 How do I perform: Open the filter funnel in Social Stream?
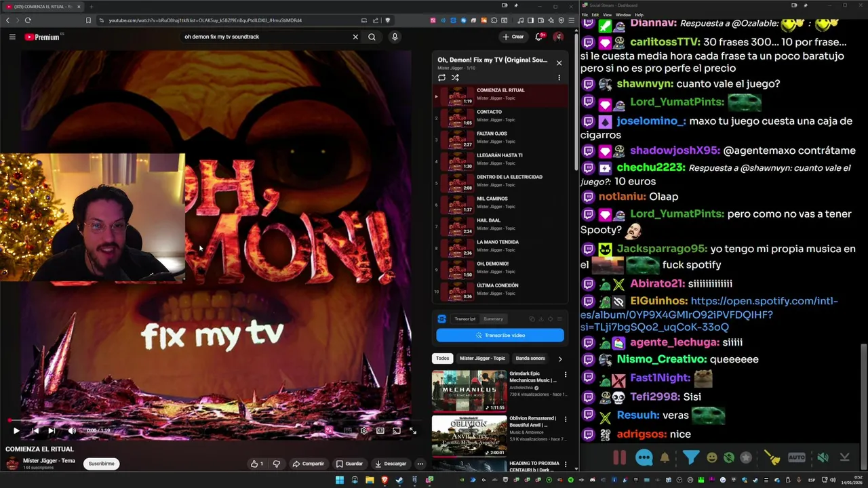[690, 457]
